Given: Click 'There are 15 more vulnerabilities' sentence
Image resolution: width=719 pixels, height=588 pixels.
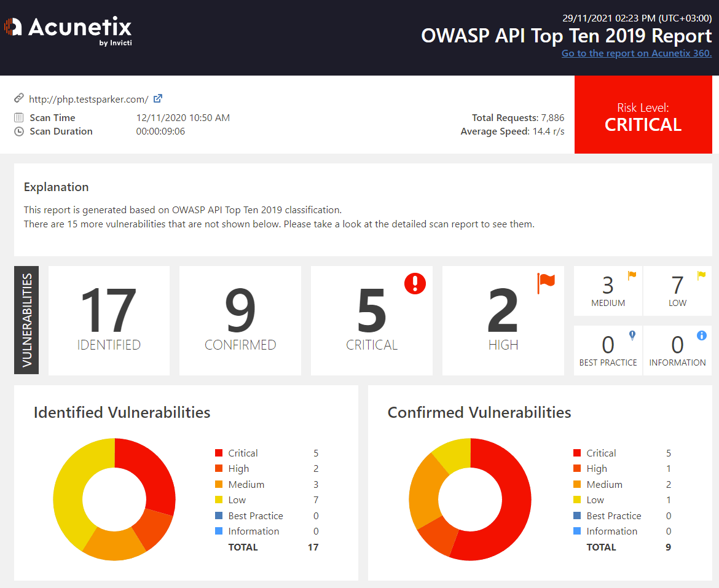Looking at the screenshot, I should (x=279, y=224).
